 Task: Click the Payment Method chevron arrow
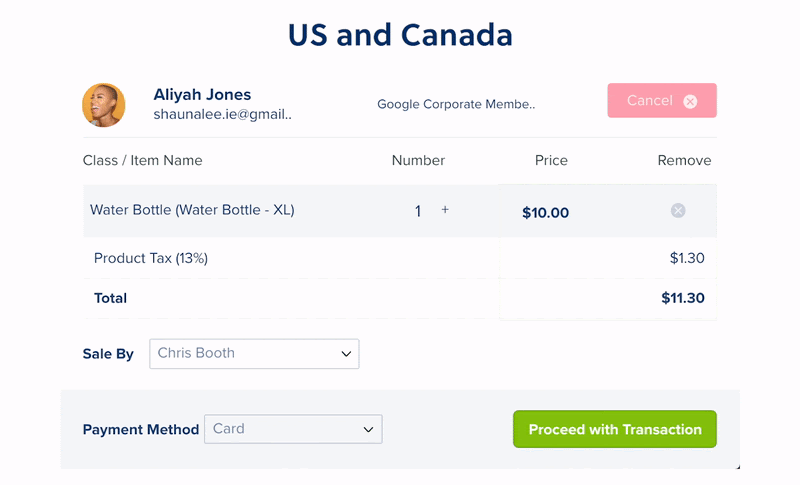[369, 430]
